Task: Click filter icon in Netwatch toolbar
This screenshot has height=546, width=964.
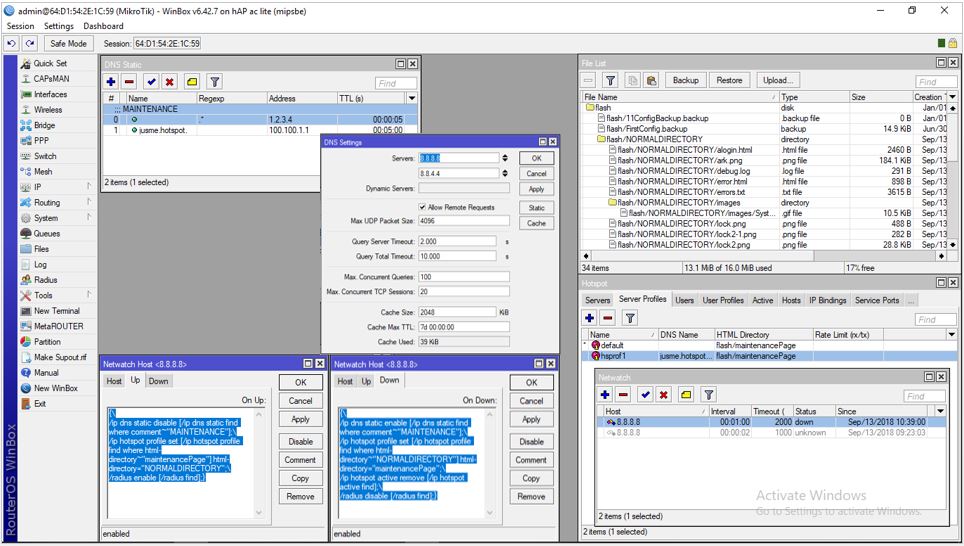Action: [709, 395]
